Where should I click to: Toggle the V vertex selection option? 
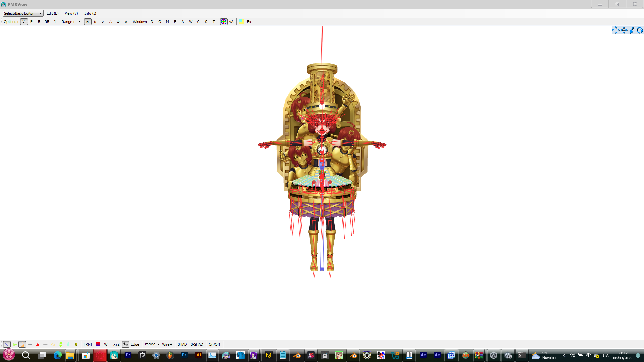24,22
